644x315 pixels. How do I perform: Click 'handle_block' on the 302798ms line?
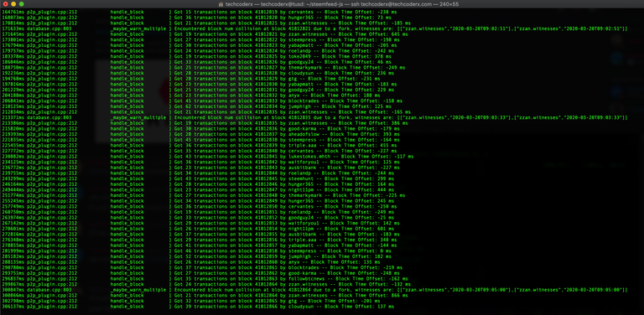[x=127, y=301]
